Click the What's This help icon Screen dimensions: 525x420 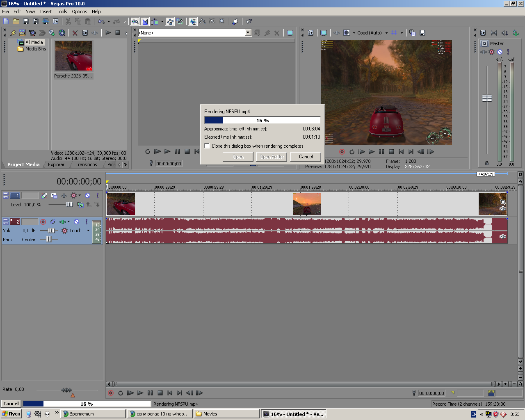pos(249,21)
